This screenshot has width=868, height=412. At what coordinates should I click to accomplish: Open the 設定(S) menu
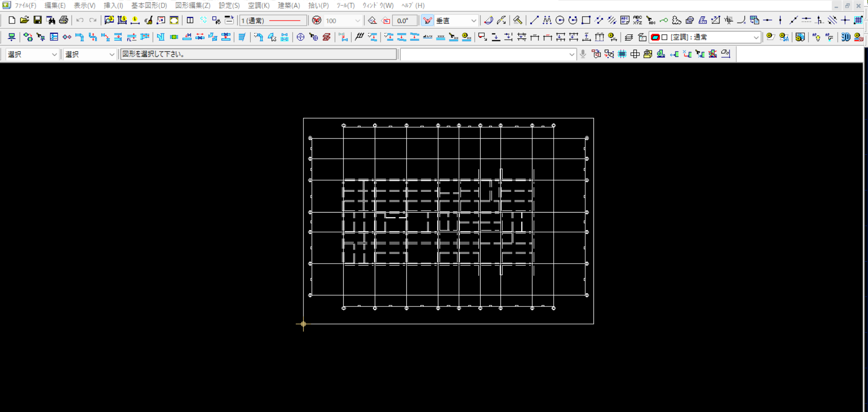(229, 5)
